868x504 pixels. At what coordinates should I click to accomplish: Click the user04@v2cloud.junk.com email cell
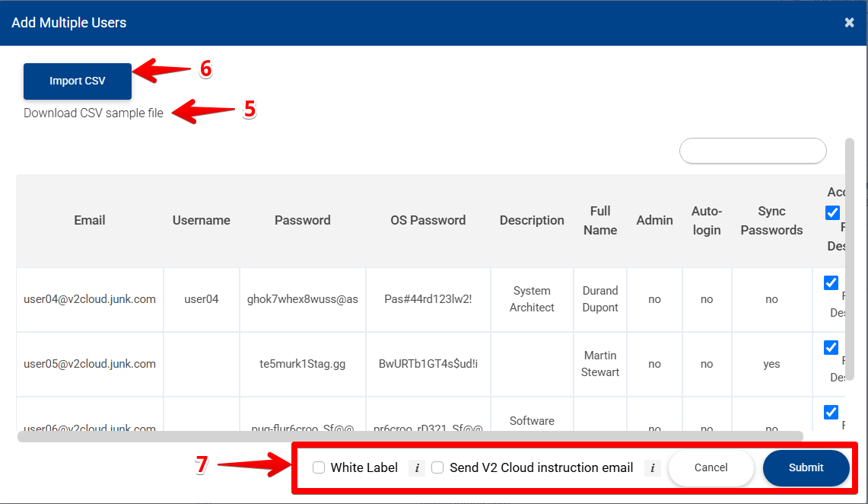[90, 299]
